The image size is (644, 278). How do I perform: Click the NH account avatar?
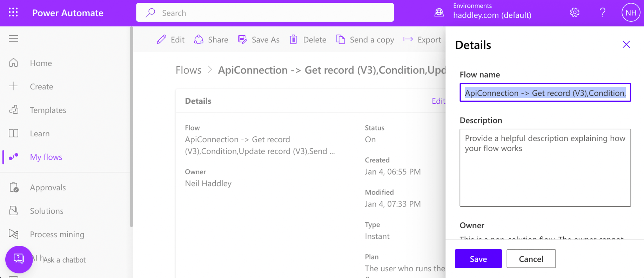click(x=631, y=13)
